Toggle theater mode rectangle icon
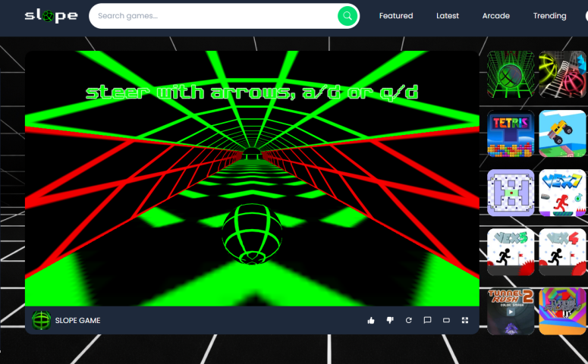Image resolution: width=588 pixels, height=364 pixels. [446, 320]
